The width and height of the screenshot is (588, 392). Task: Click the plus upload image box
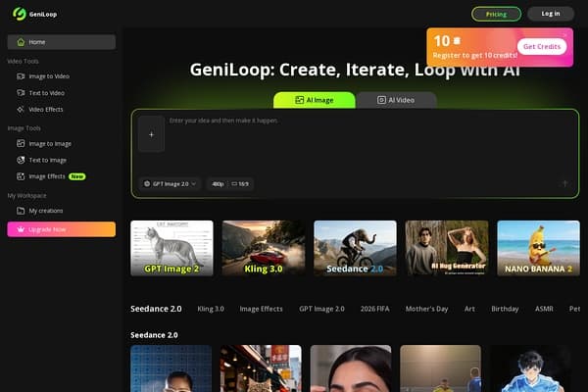coord(151,134)
